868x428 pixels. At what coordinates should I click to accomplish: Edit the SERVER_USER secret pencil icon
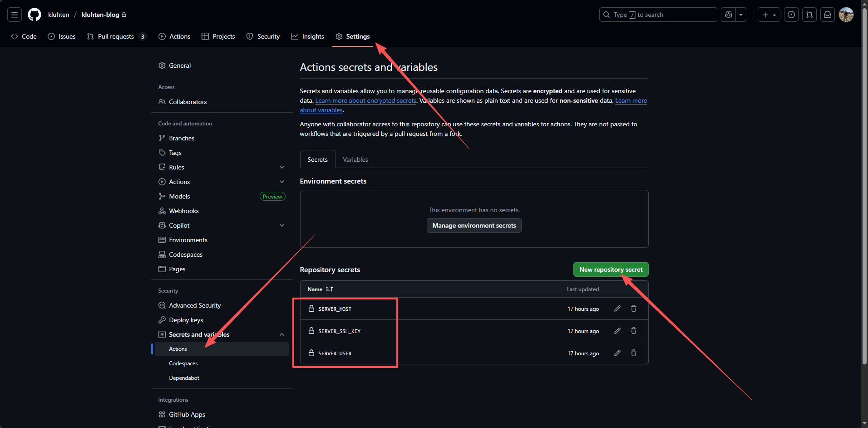coord(617,353)
